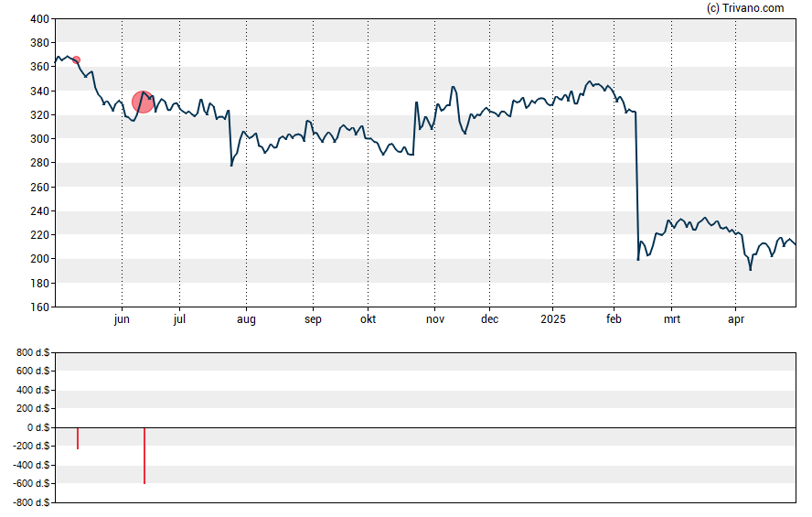Click the '-800 d.$' axis label

32,502
